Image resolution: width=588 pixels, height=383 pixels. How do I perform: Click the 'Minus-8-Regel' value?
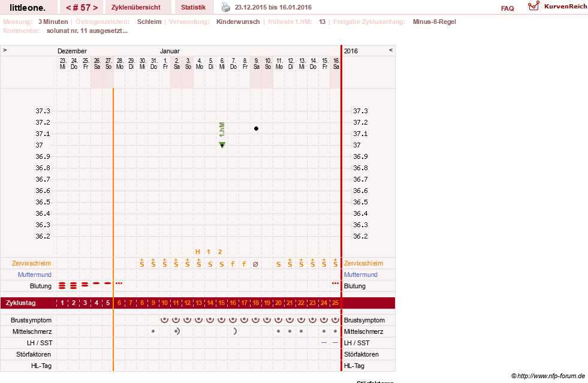434,22
